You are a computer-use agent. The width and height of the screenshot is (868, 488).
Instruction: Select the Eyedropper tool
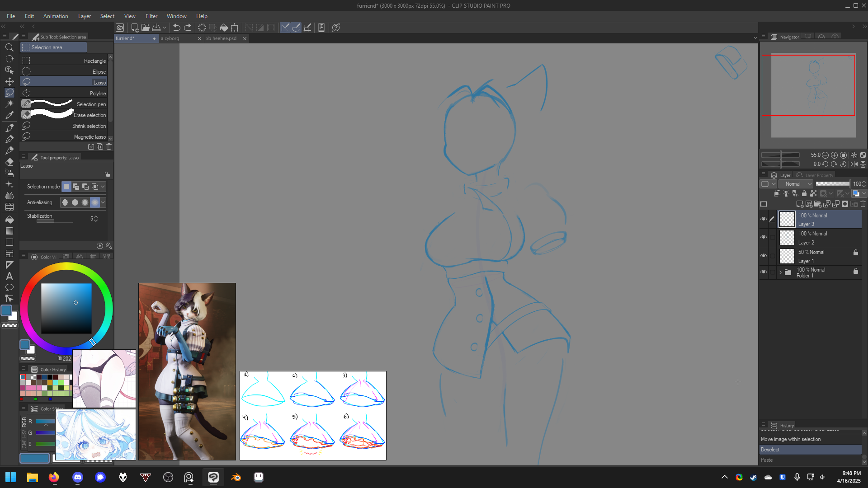point(9,115)
